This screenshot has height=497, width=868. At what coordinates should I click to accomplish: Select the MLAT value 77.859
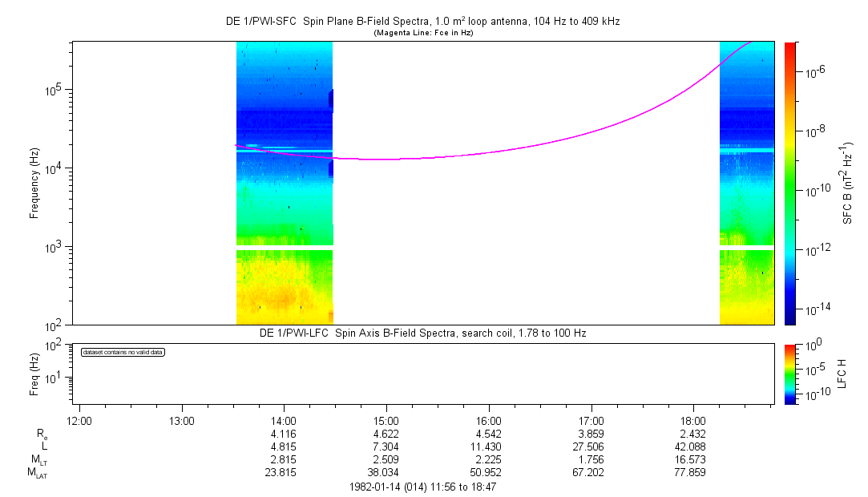coord(692,473)
